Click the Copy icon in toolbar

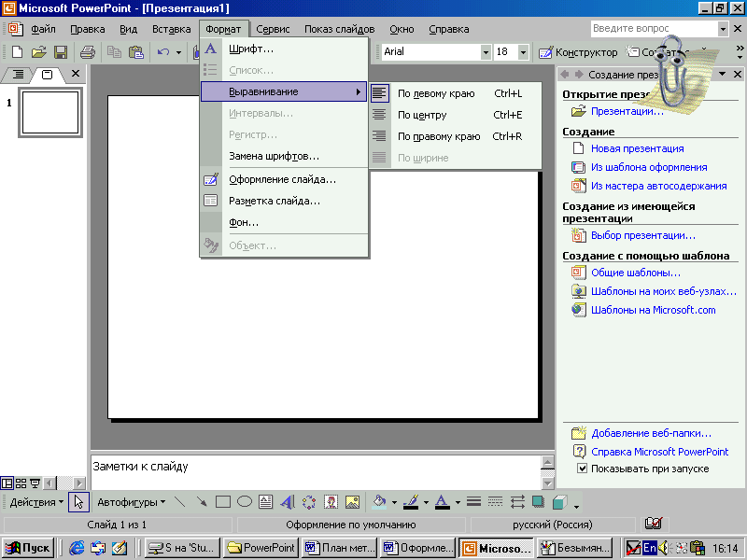point(114,52)
